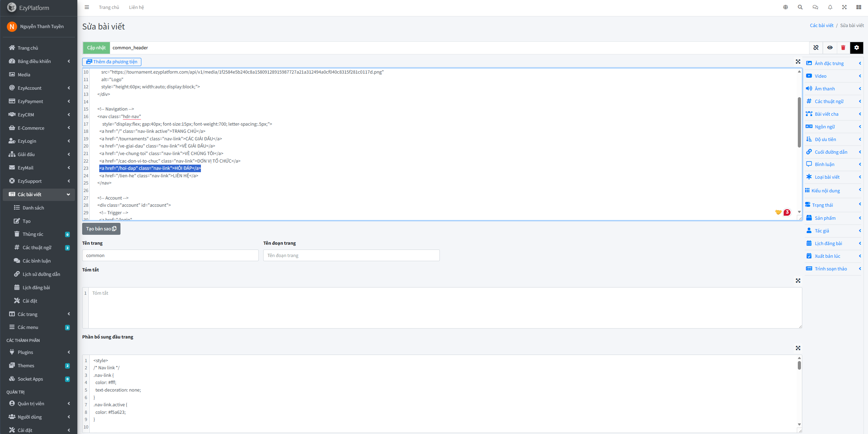
Task: Toggle the sidebar with hamburger icon
Action: pos(87,7)
